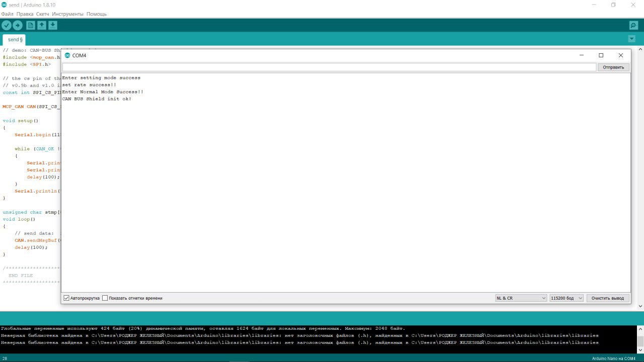
Task: Click the "delay(100);" line inside the while loop
Action: pos(43,177)
